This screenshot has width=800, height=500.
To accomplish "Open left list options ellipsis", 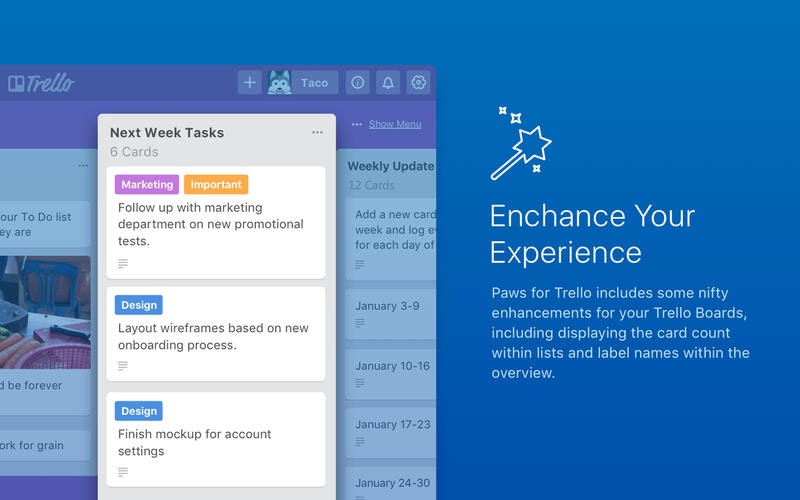I will (83, 165).
